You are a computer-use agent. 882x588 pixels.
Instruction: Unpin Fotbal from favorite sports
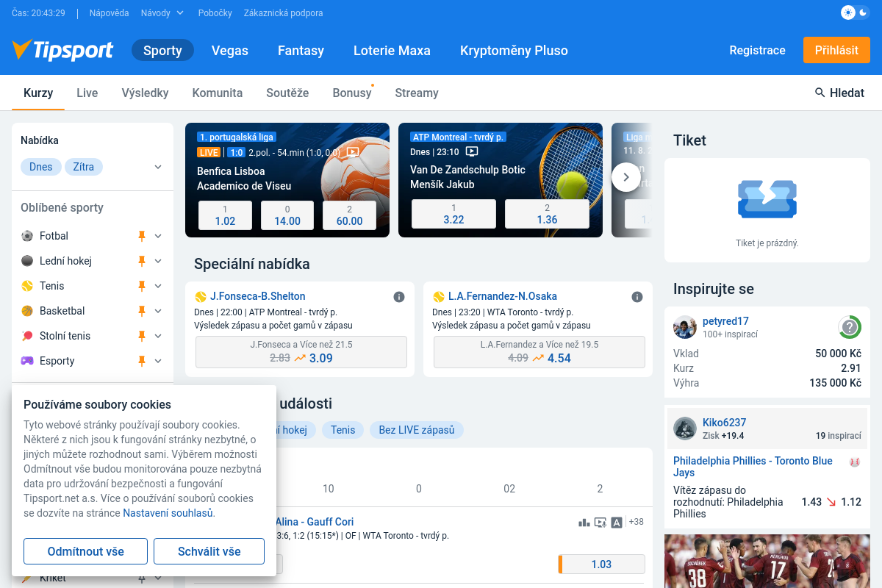click(142, 236)
